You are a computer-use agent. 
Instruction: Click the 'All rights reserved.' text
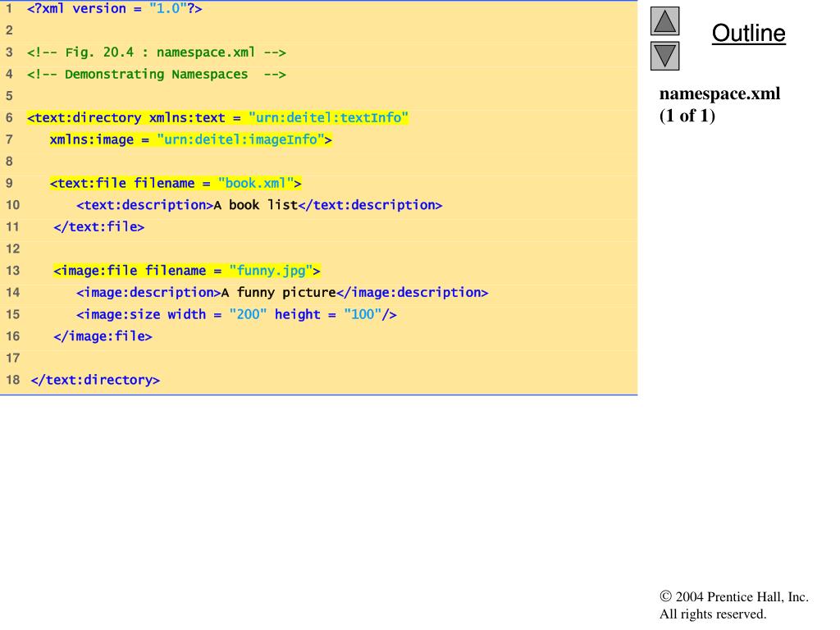click(x=713, y=614)
